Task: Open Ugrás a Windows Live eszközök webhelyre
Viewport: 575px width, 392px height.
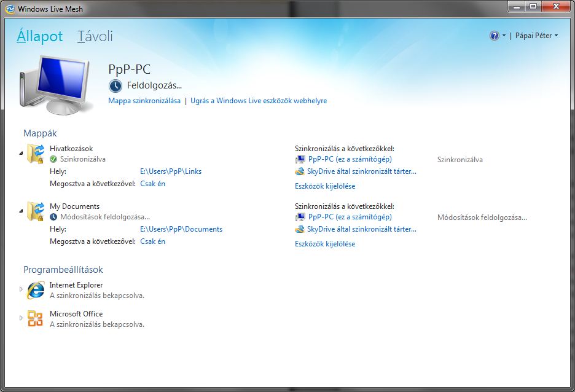Action: [259, 101]
